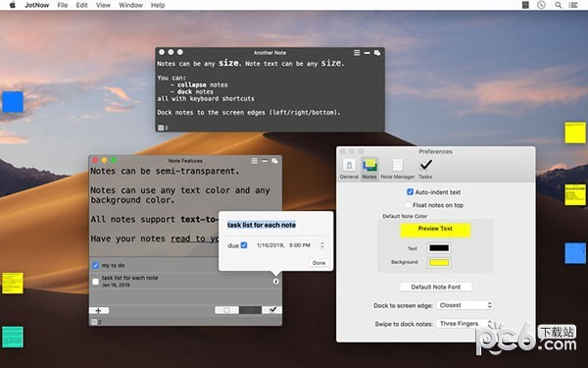Image resolution: width=588 pixels, height=368 pixels.
Task: Open the yellow docked note on left edge
Action: click(x=13, y=284)
